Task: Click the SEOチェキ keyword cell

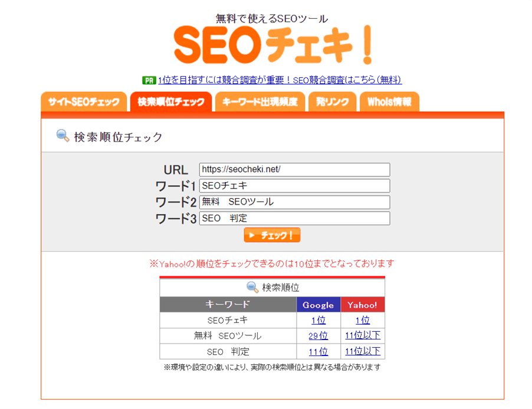Action: point(228,320)
